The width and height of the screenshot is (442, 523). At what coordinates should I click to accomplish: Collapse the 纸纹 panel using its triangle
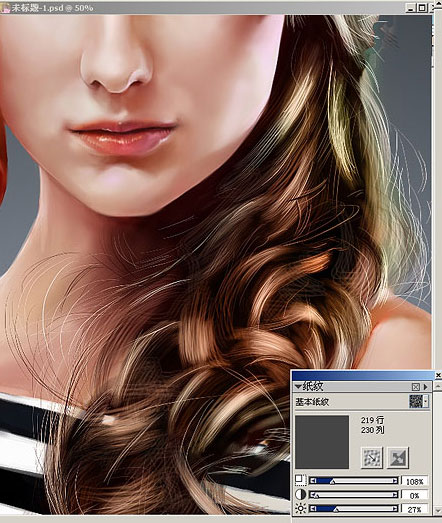[x=298, y=387]
